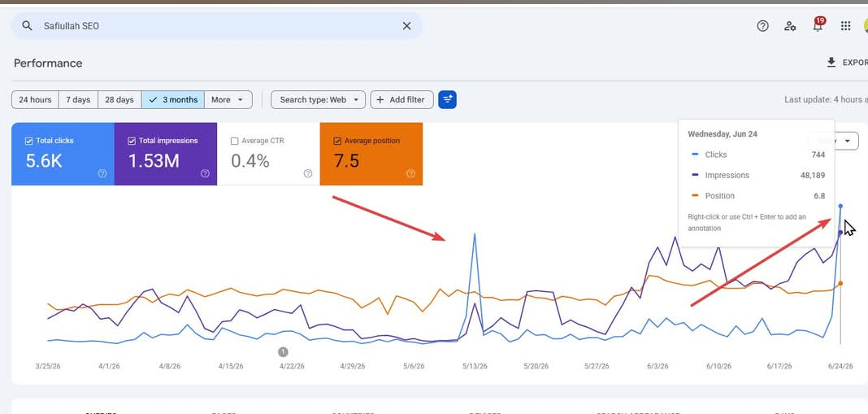Click the plus icon in Add filter
The width and height of the screenshot is (868, 414).
(380, 100)
